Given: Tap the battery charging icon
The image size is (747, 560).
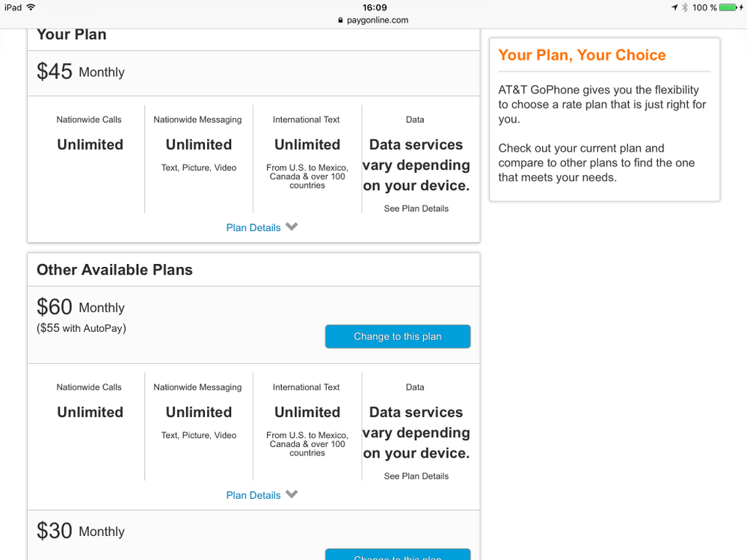Looking at the screenshot, I should coord(730,7).
